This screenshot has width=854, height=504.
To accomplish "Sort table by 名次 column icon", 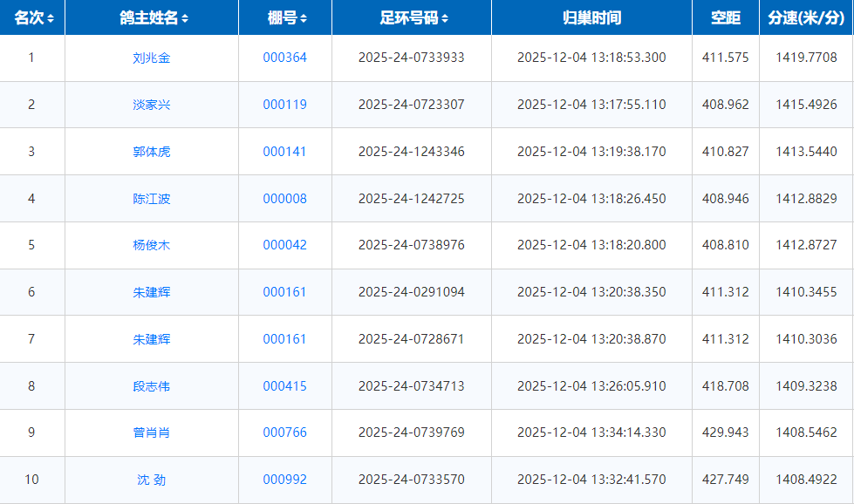I will click(51, 18).
